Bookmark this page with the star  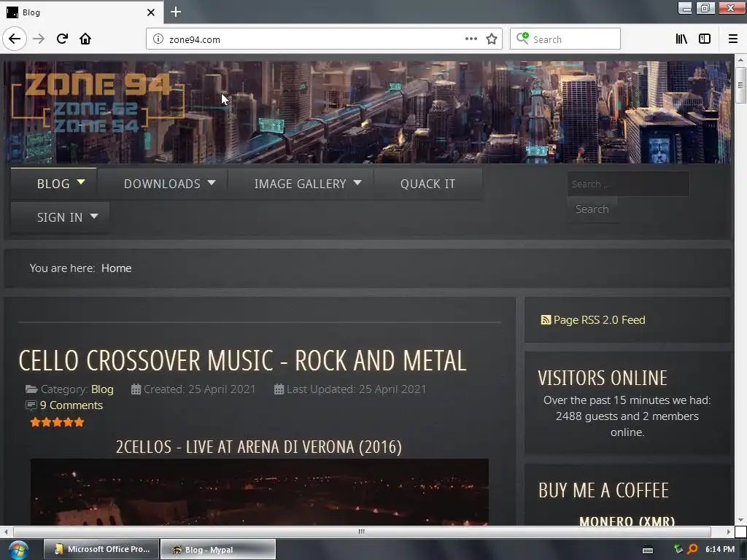pyautogui.click(x=492, y=39)
